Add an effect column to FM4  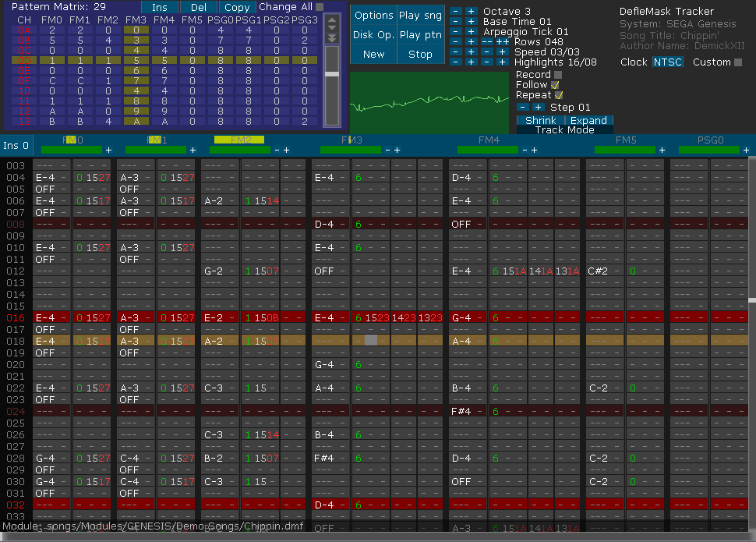(534, 150)
